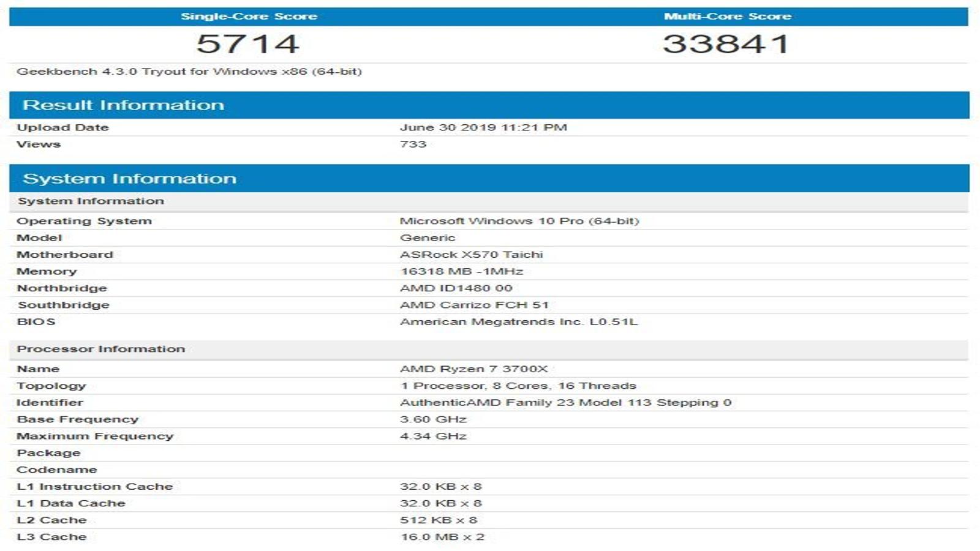Click the Geekbench 4.3.0 Tryout version text
Viewport: 980px width, 551px height.
click(189, 72)
